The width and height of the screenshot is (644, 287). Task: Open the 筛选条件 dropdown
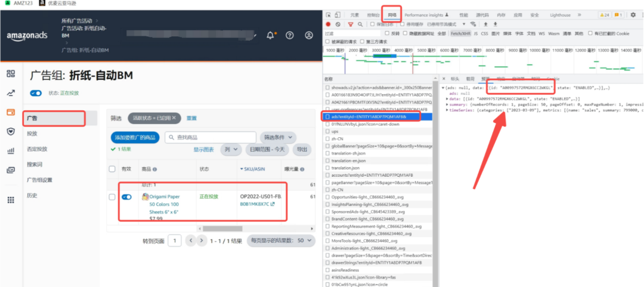(x=278, y=137)
